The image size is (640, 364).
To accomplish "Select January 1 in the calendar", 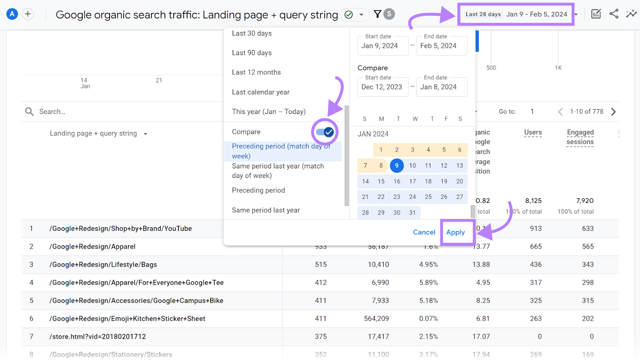I will click(381, 150).
